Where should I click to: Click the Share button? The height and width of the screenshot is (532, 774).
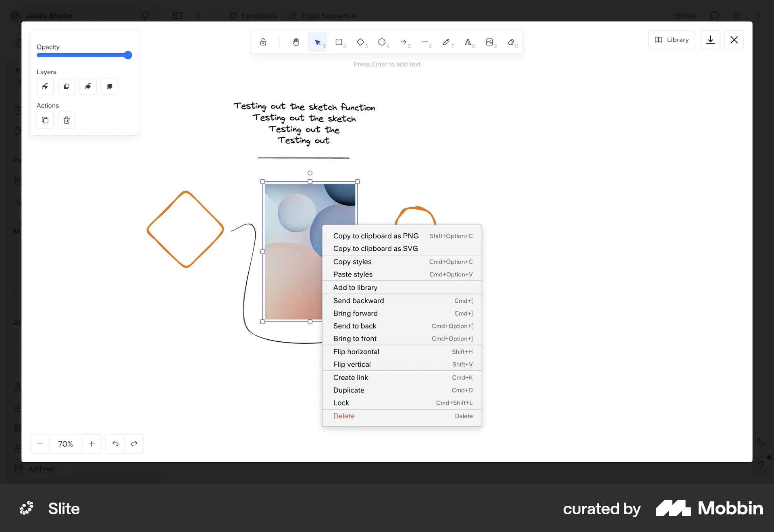click(686, 15)
